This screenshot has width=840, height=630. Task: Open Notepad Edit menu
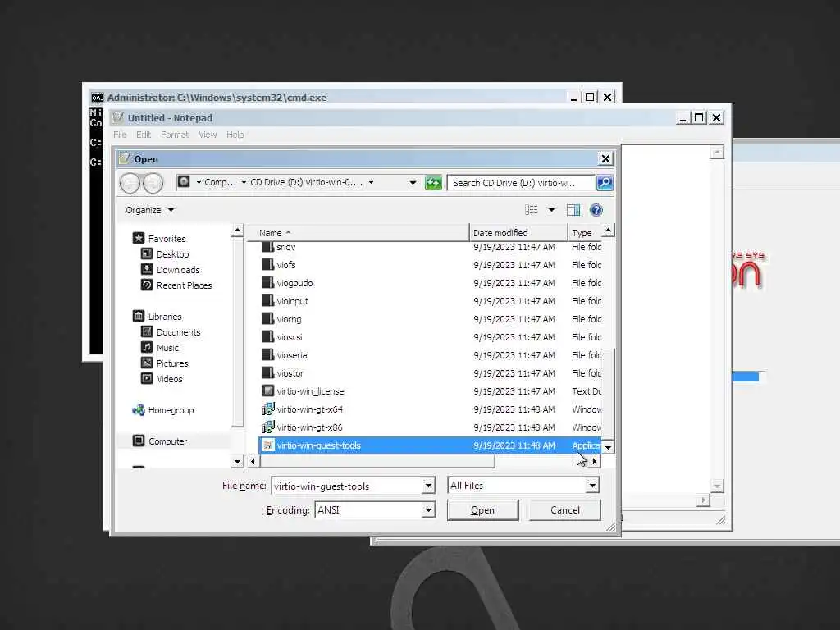pyautogui.click(x=144, y=135)
